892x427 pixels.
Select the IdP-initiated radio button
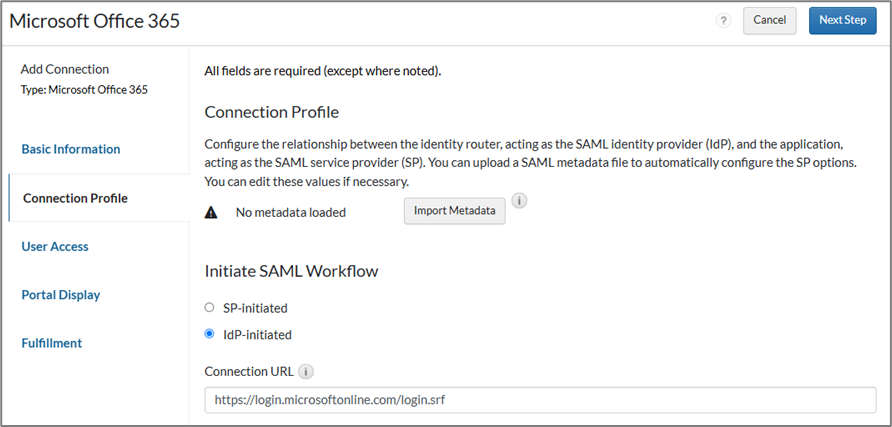point(209,335)
